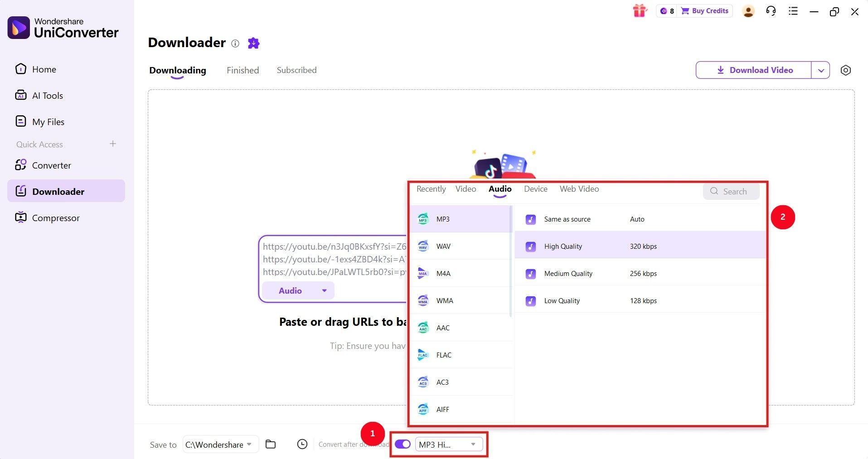Open the task list icon near window controls
This screenshot has height=459, width=868.
pos(792,11)
